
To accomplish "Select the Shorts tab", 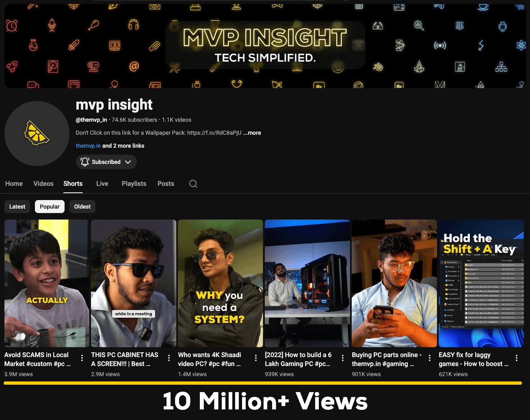I will [x=73, y=184].
